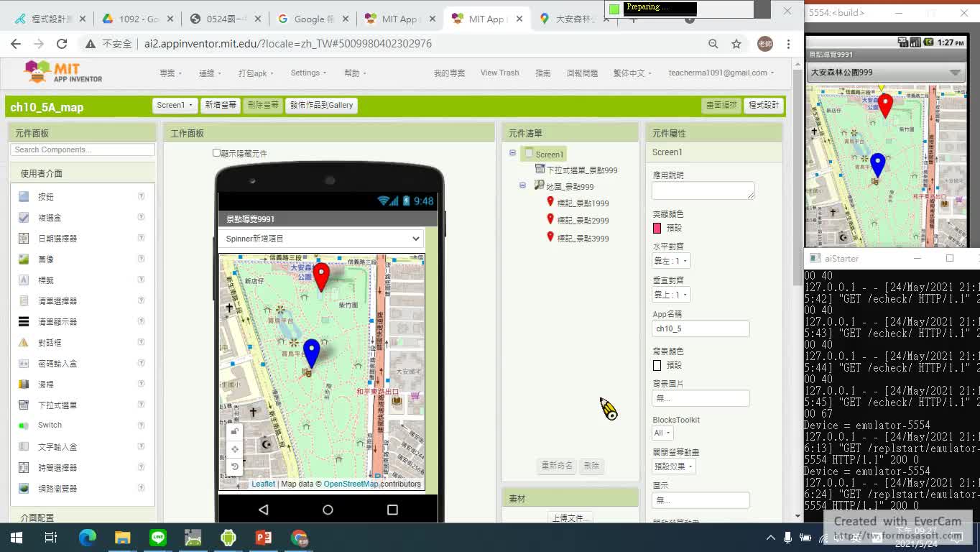The width and height of the screenshot is (980, 552).
Task: Select the DatePicker component icon
Action: pos(24,238)
